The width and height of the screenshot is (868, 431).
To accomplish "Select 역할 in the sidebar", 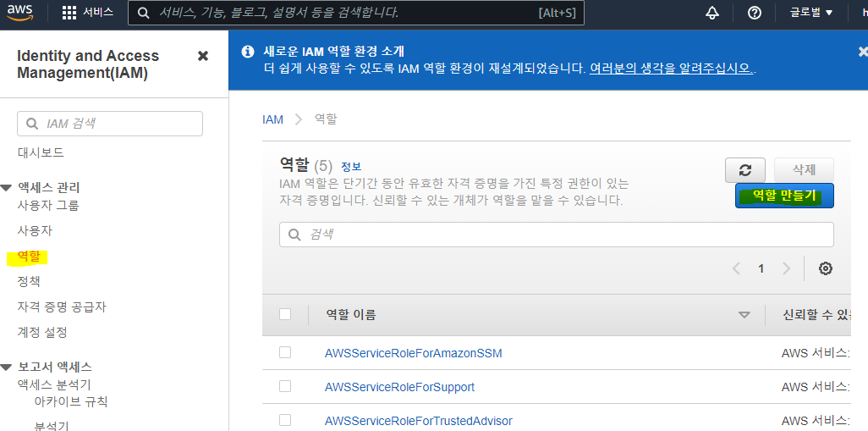I will point(29,256).
